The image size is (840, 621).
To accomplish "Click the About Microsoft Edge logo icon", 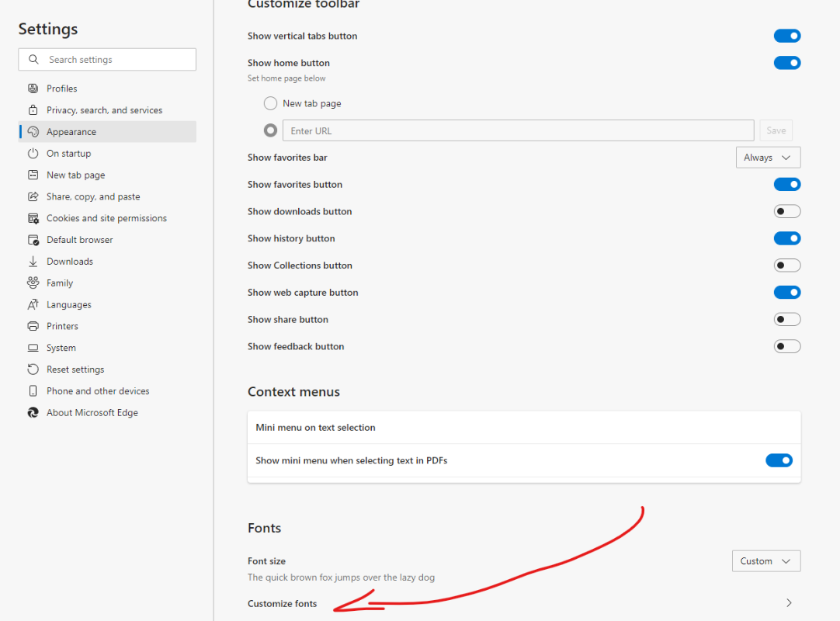I will pyautogui.click(x=33, y=413).
